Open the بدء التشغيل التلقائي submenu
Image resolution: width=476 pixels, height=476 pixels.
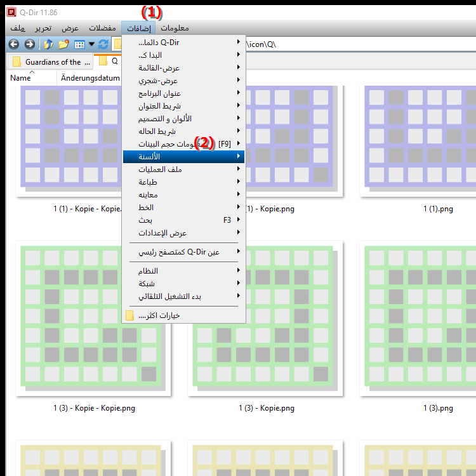183,296
